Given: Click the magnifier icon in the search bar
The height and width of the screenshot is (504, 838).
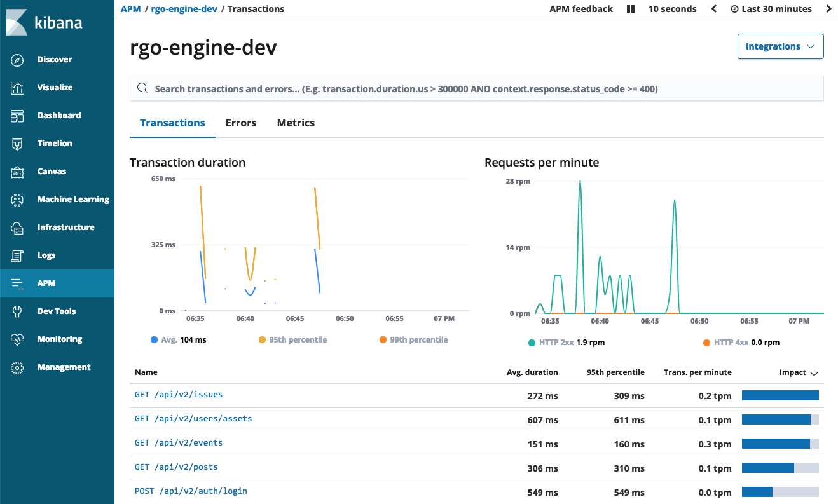Looking at the screenshot, I should (x=142, y=88).
